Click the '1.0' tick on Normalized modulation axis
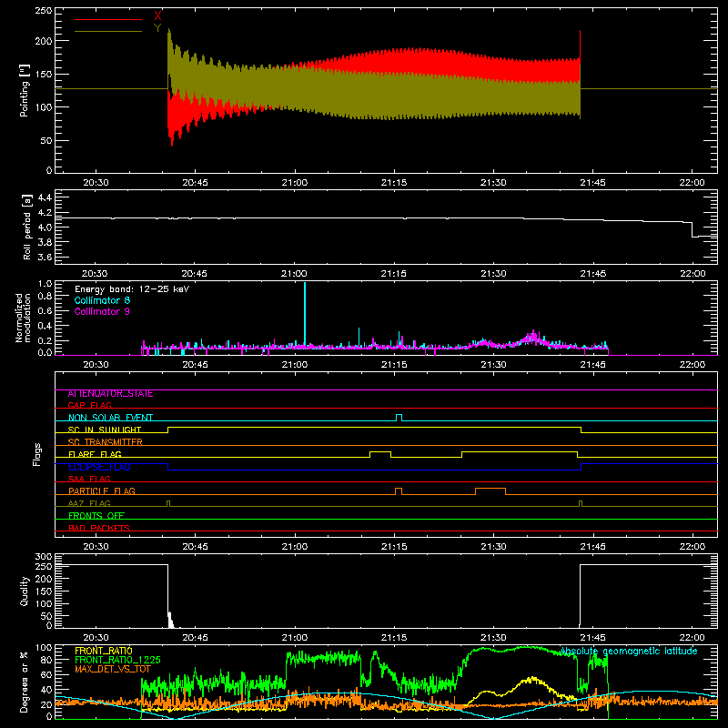 [45, 284]
